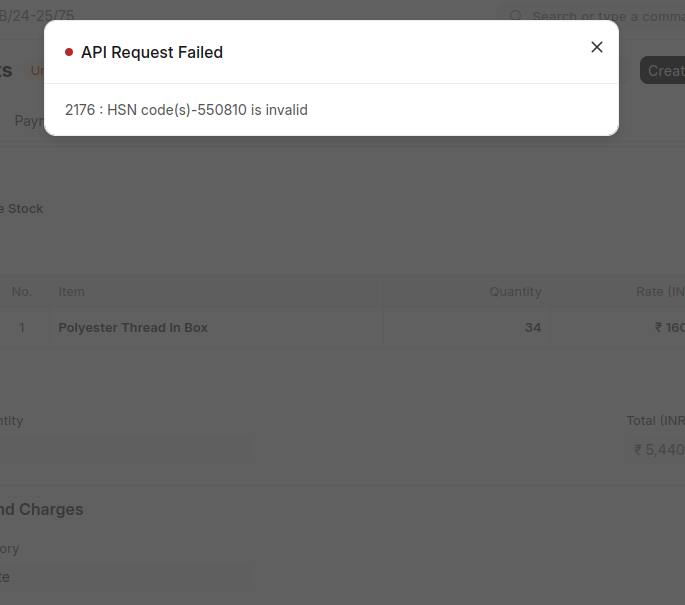
Task: Close the API Request Failed dialog
Action: tap(597, 47)
